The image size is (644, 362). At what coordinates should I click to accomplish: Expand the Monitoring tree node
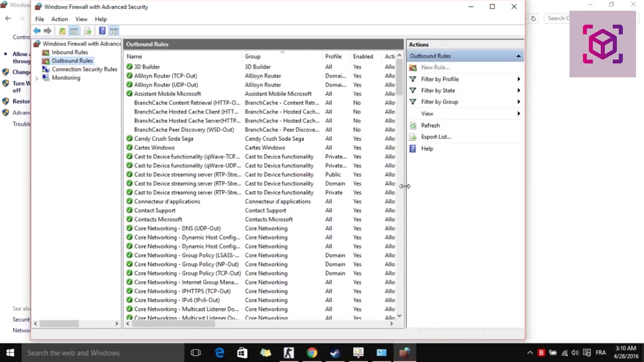click(36, 78)
